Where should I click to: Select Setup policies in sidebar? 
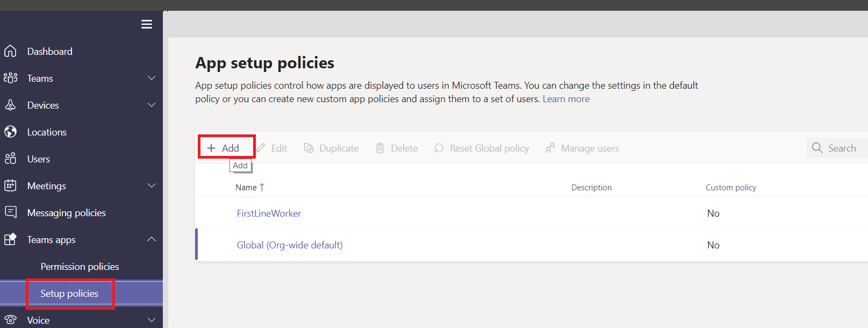tap(69, 294)
